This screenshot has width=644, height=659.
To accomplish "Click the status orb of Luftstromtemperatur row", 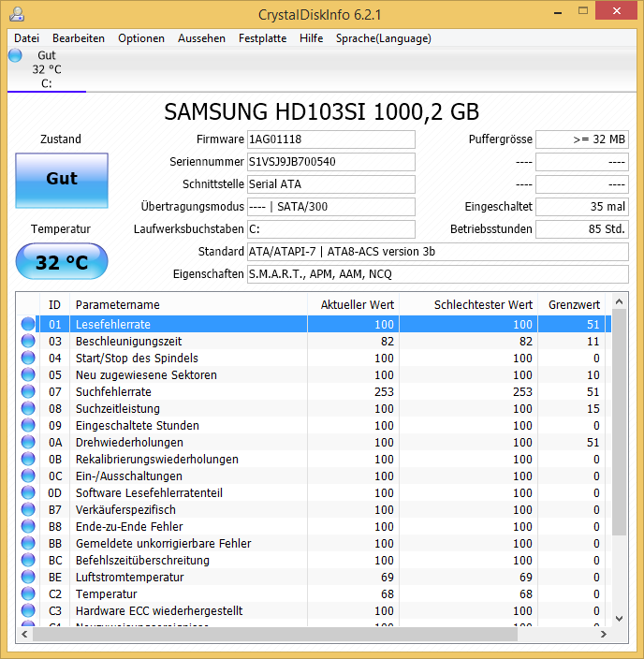I will pyautogui.click(x=28, y=577).
